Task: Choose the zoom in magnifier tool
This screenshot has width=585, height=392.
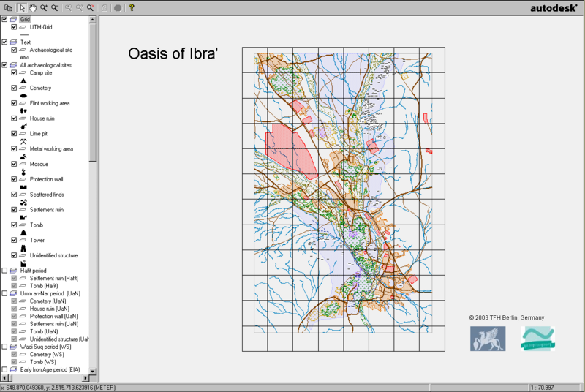Action: (x=44, y=7)
